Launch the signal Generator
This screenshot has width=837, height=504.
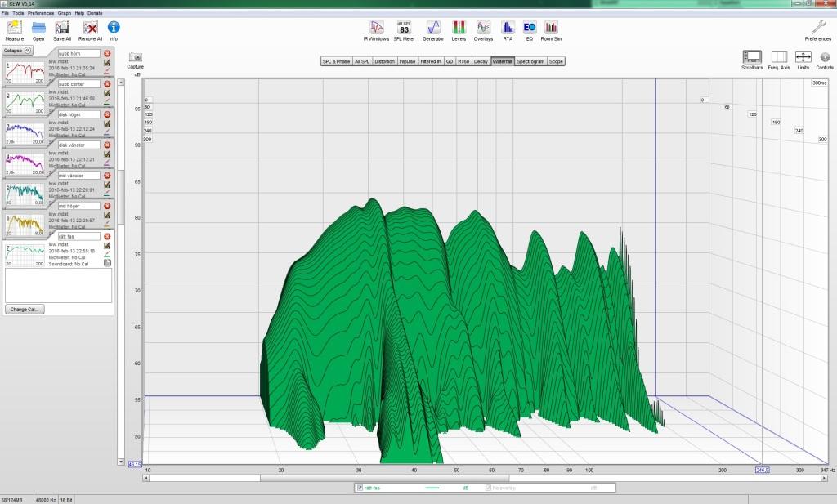pos(433,30)
